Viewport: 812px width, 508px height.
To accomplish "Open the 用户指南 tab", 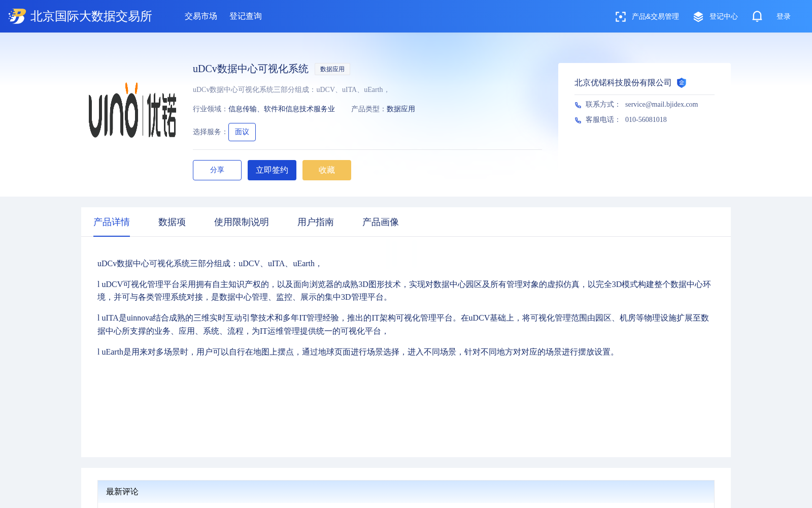I will pyautogui.click(x=316, y=222).
